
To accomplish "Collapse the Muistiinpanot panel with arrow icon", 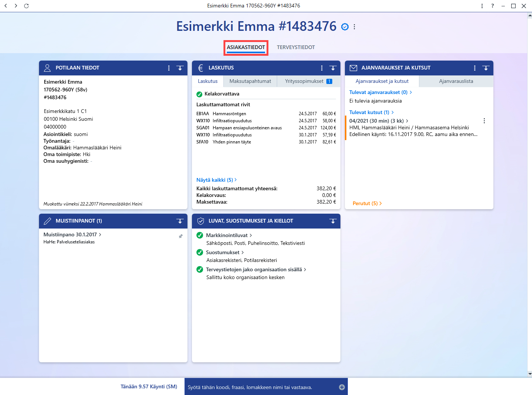I will (180, 221).
